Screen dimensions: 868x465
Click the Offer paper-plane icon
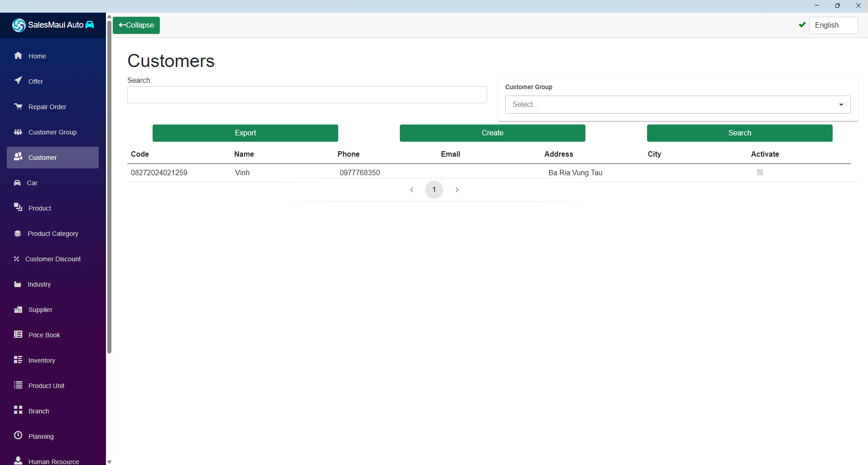point(18,80)
